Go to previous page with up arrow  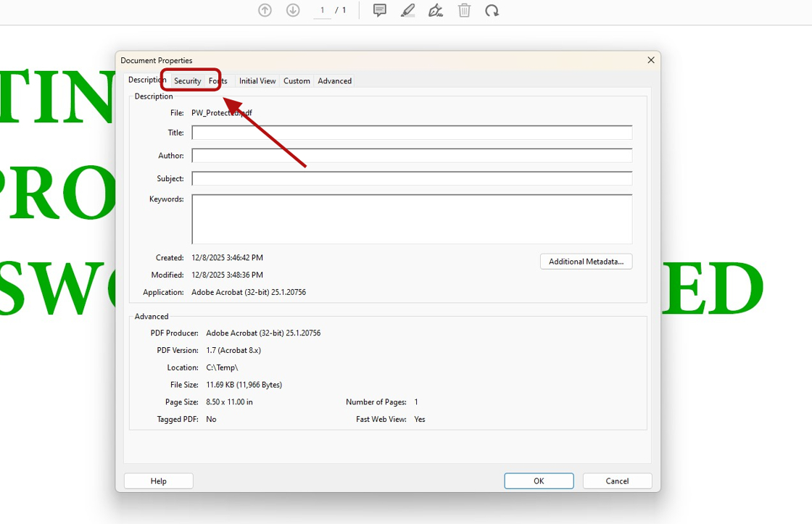pyautogui.click(x=265, y=10)
